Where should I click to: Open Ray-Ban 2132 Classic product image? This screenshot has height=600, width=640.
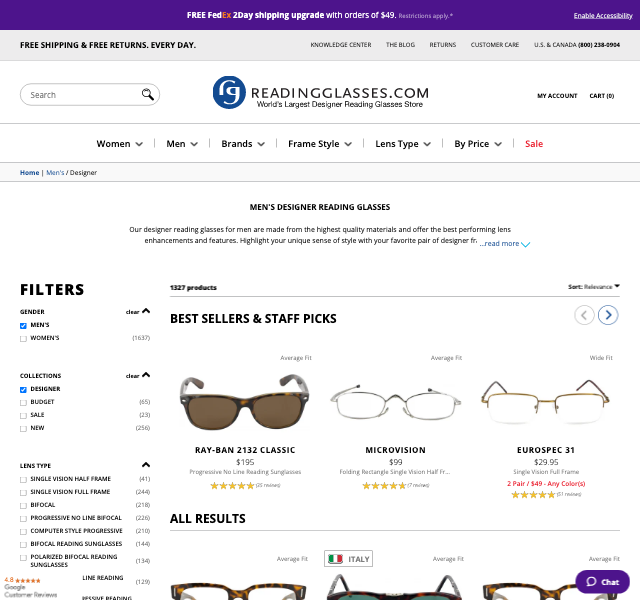(245, 402)
